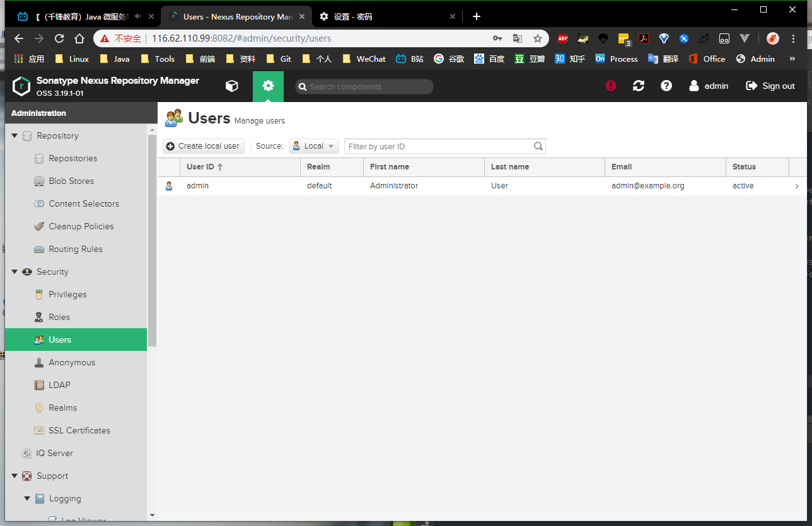Screen dimensions: 812x526
Task: Select Users in the sidebar
Action: tap(76, 340)
